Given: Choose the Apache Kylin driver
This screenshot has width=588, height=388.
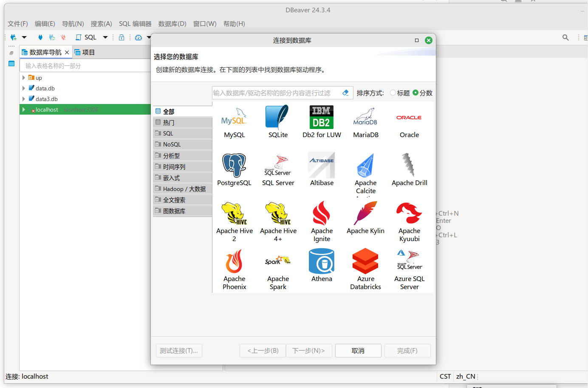Looking at the screenshot, I should tap(365, 218).
